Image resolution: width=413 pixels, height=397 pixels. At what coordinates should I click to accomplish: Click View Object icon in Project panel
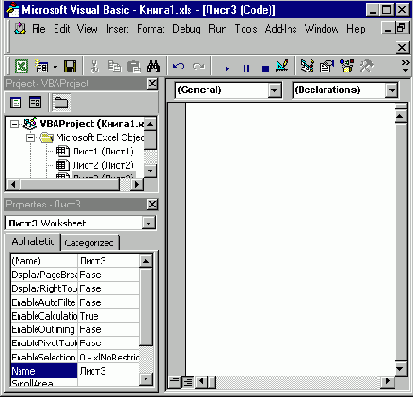pos(35,102)
